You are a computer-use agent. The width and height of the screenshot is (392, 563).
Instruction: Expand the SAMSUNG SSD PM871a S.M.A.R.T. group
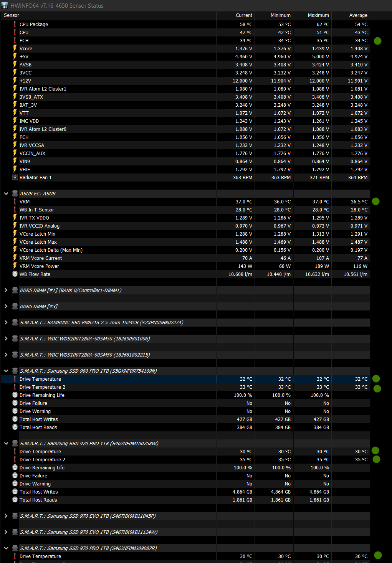point(6,322)
